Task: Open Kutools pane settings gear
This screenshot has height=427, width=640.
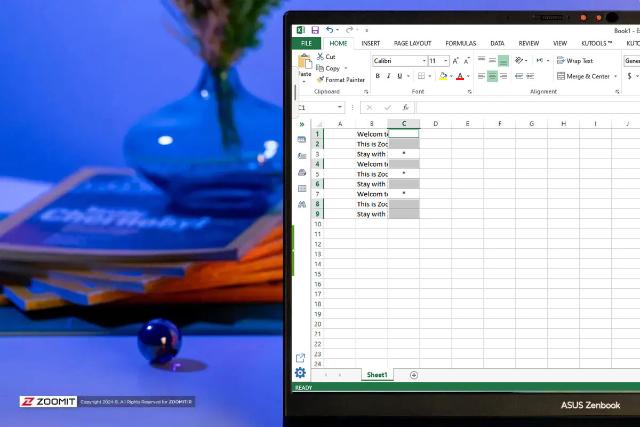Action: click(300, 373)
